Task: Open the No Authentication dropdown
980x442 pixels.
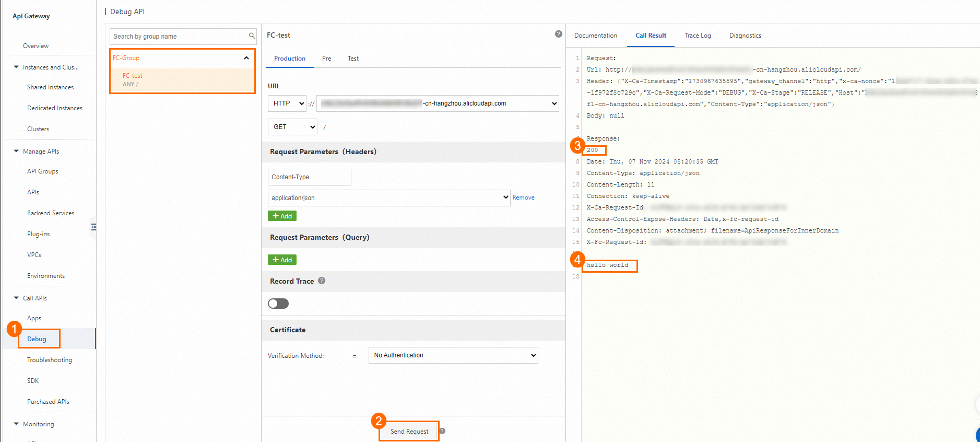Action: point(453,355)
